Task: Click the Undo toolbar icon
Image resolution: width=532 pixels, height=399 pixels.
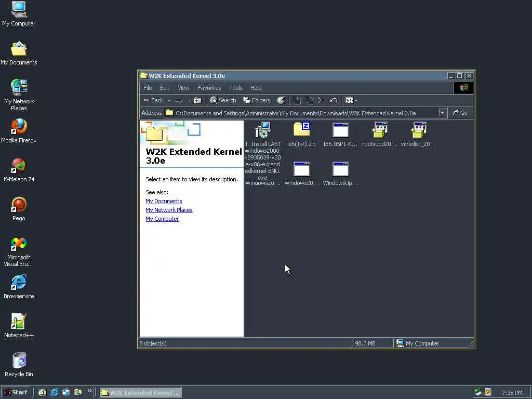Action: 334,100
